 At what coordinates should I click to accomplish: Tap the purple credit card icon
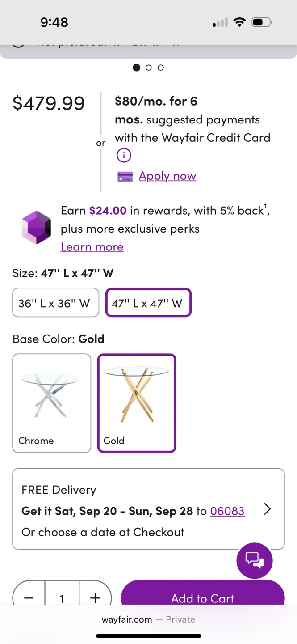pyautogui.click(x=125, y=177)
